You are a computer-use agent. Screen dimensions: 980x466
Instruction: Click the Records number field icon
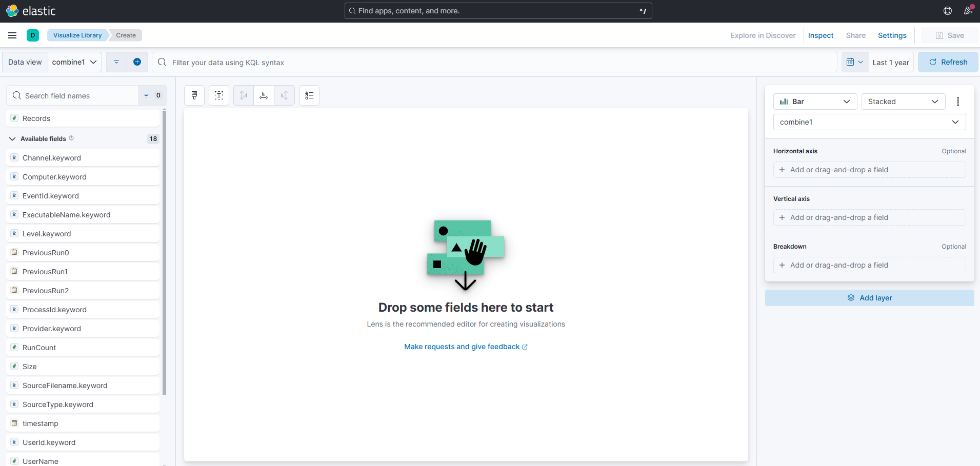click(14, 118)
